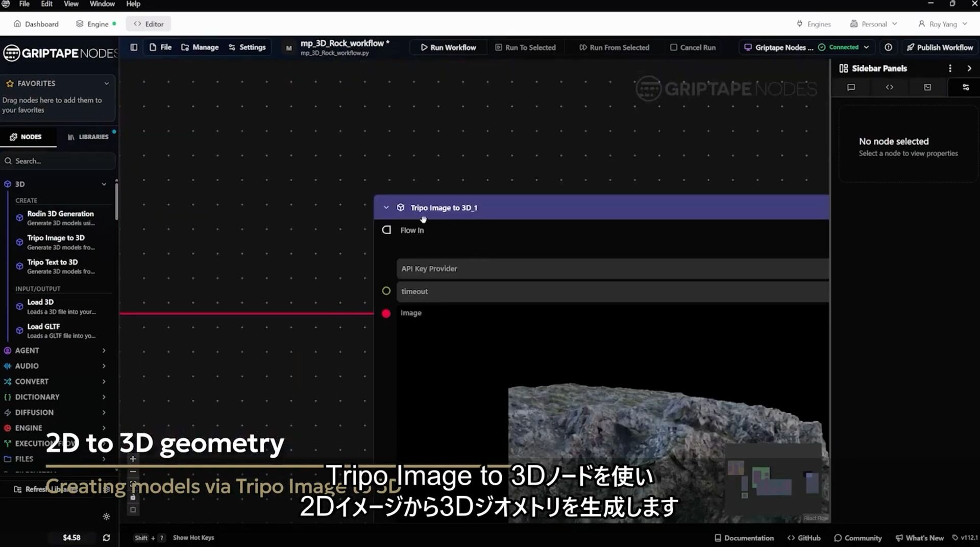The image size is (980, 547).
Task: Open Sidebar Panels options menu
Action: click(950, 68)
